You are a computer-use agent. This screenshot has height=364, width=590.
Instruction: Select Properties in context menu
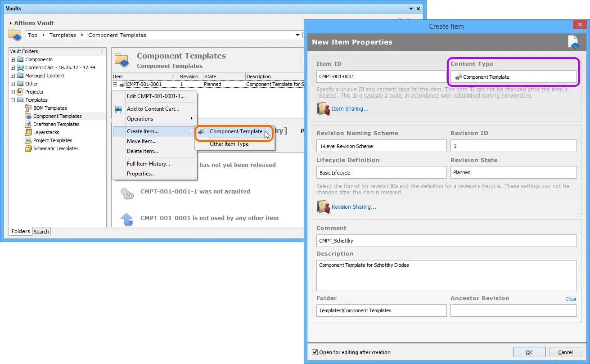pyautogui.click(x=154, y=174)
